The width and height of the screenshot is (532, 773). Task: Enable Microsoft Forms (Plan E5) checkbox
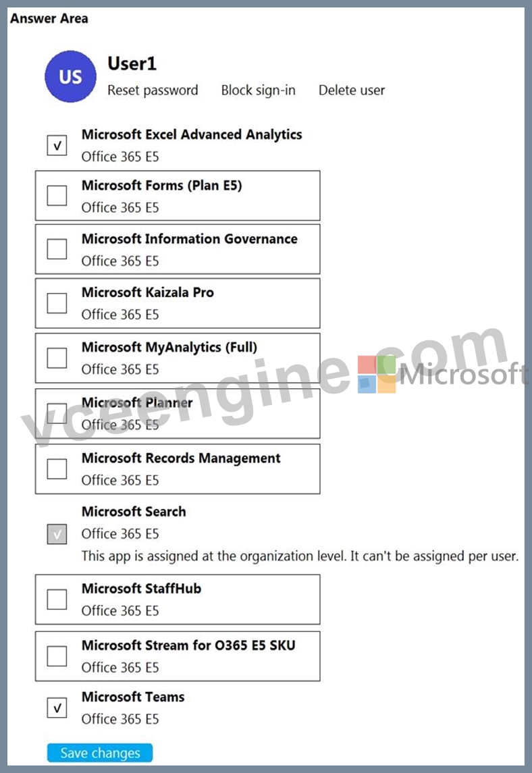pyautogui.click(x=57, y=196)
